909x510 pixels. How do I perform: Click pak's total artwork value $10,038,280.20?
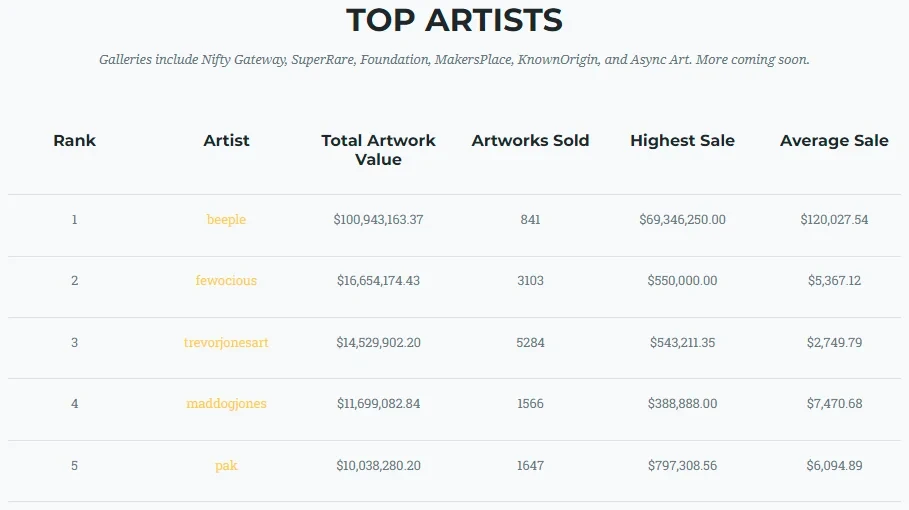pyautogui.click(x=378, y=466)
